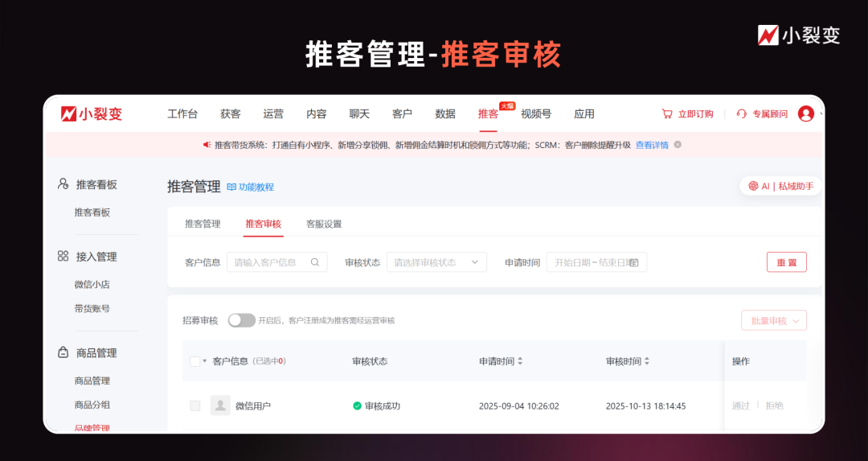
Task: Click the 功能教程 book icon link
Action: click(231, 187)
